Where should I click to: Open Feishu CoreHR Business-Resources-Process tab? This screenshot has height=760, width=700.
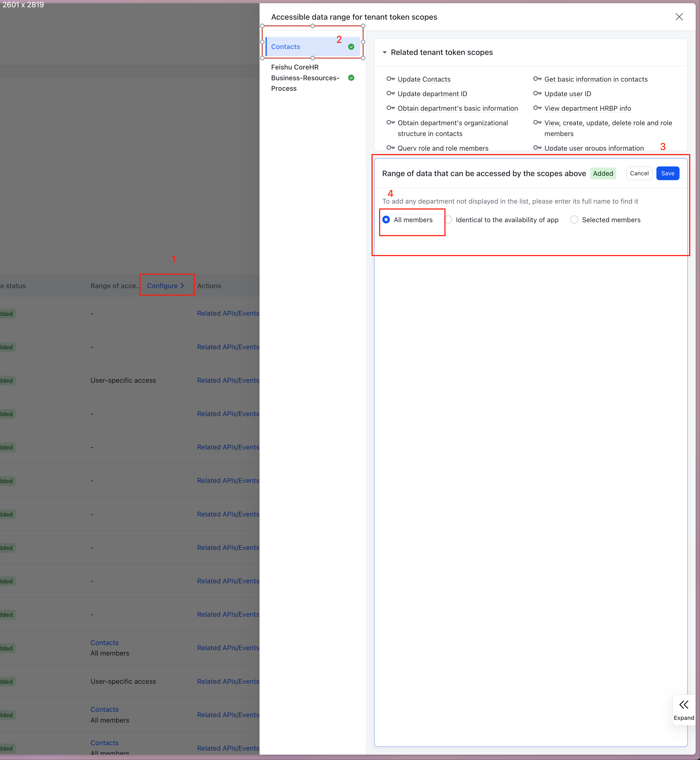pos(305,78)
